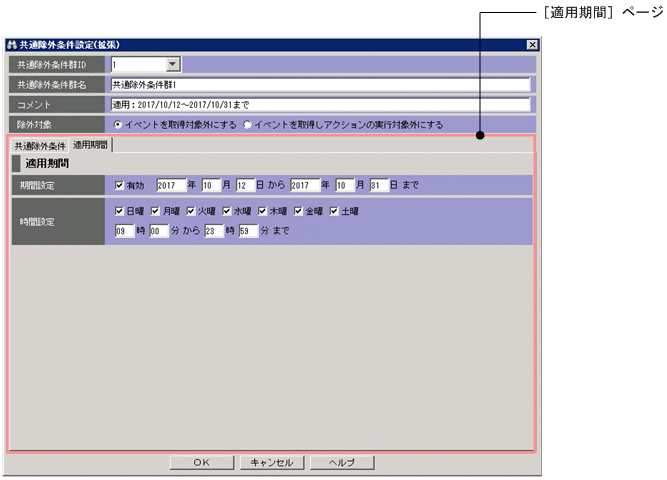Click the end month field of 期間設定
The image size is (667, 480).
tap(345, 185)
